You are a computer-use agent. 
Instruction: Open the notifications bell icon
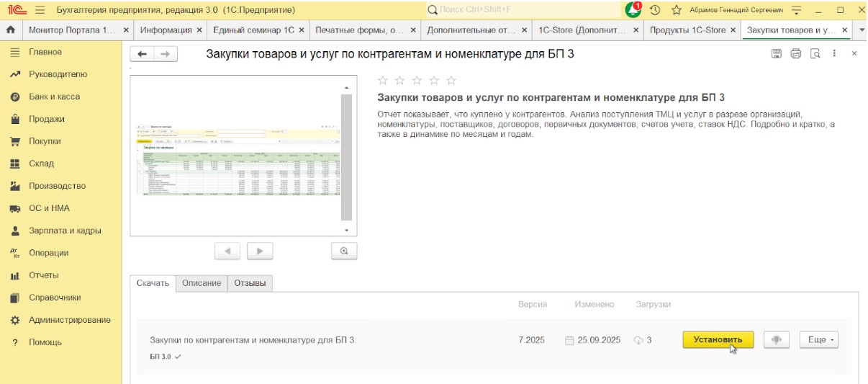(633, 10)
